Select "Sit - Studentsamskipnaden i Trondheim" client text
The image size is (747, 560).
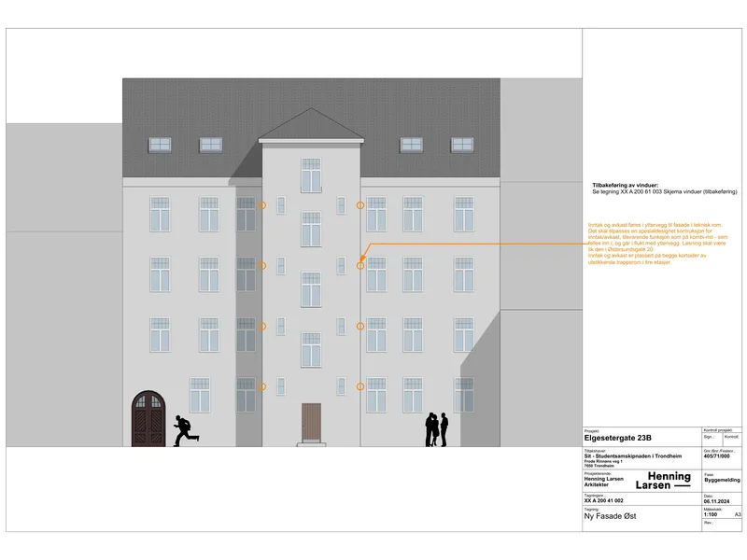click(633, 455)
